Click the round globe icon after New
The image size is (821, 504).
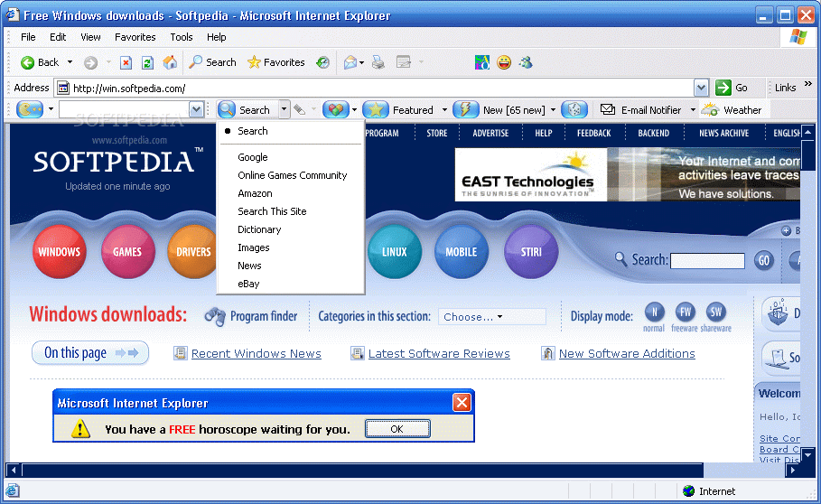tap(574, 109)
